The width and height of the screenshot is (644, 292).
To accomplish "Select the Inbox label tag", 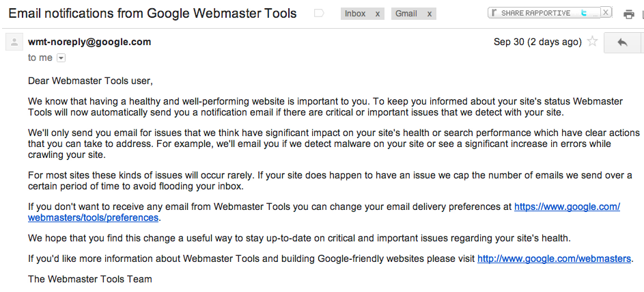I will [355, 14].
